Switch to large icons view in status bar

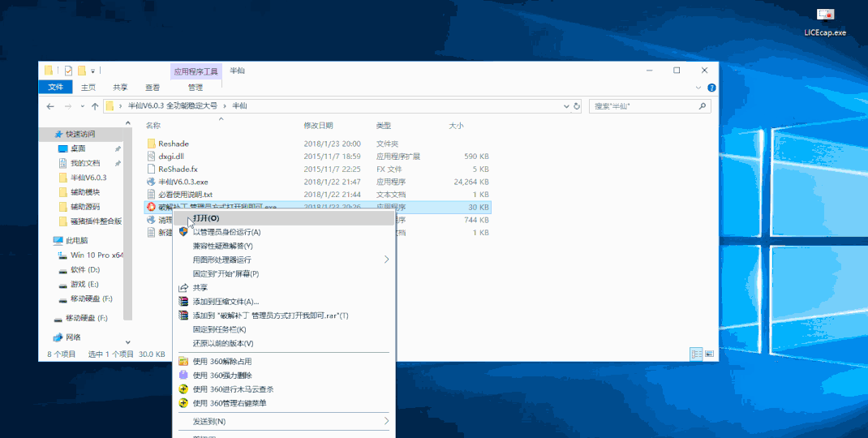[709, 354]
